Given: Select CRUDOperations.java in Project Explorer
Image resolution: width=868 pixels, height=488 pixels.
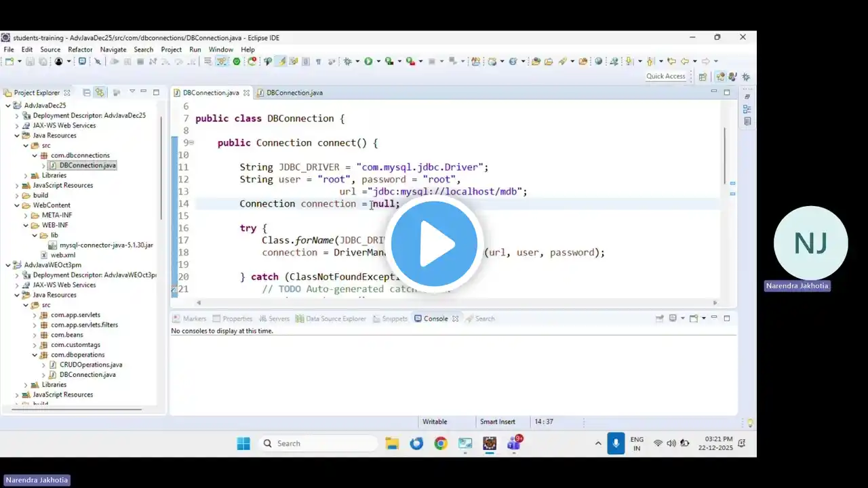Looking at the screenshot, I should (85, 365).
